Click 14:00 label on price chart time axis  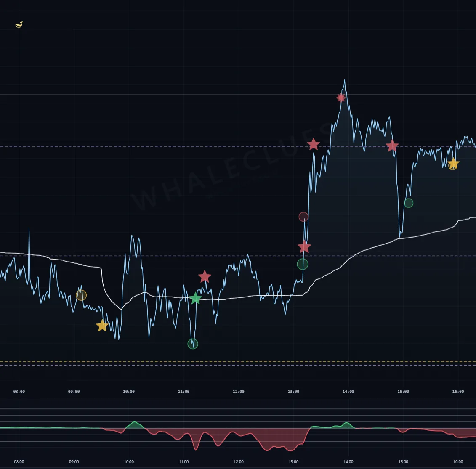pyautogui.click(x=348, y=391)
